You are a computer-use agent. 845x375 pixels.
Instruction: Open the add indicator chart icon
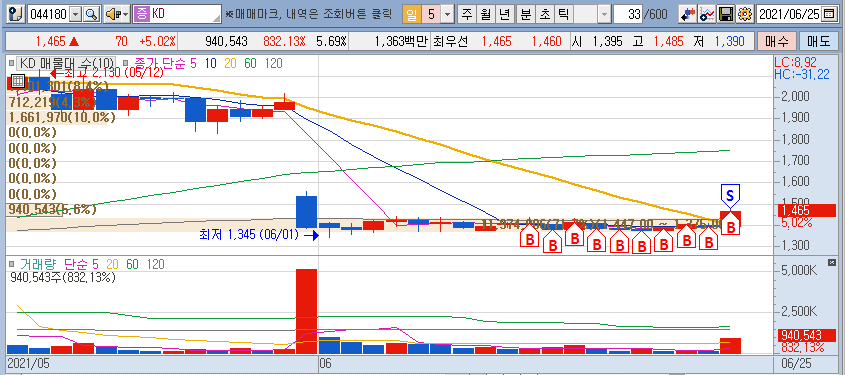point(707,15)
